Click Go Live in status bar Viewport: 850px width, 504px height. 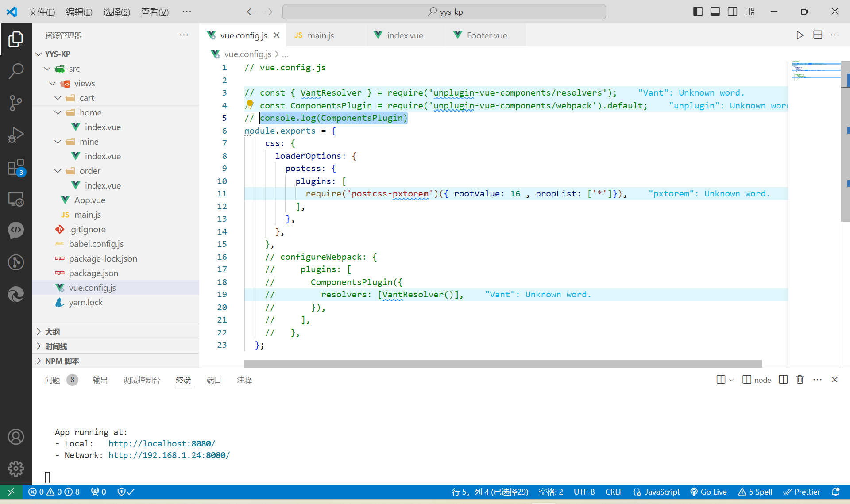709,492
